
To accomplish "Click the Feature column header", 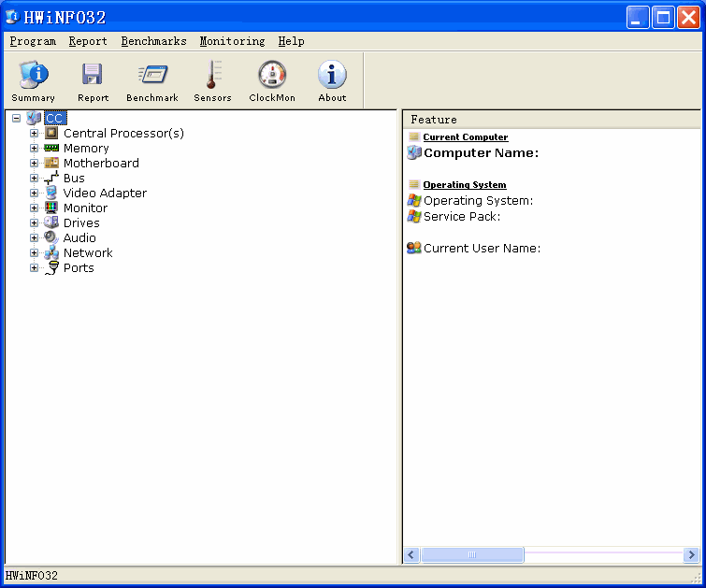I will coord(434,120).
